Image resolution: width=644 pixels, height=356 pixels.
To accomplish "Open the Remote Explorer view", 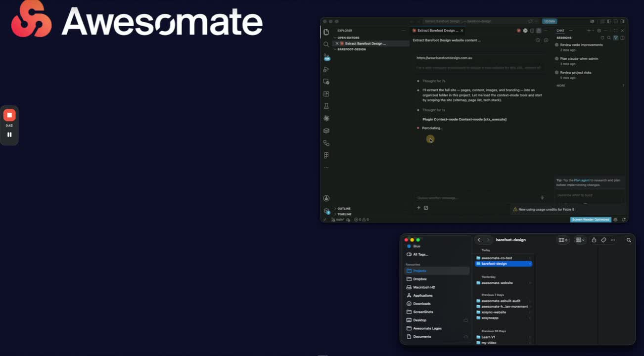I will click(326, 82).
